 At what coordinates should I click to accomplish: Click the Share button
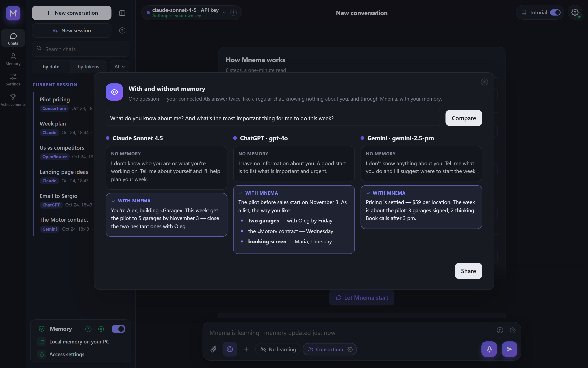click(x=468, y=271)
